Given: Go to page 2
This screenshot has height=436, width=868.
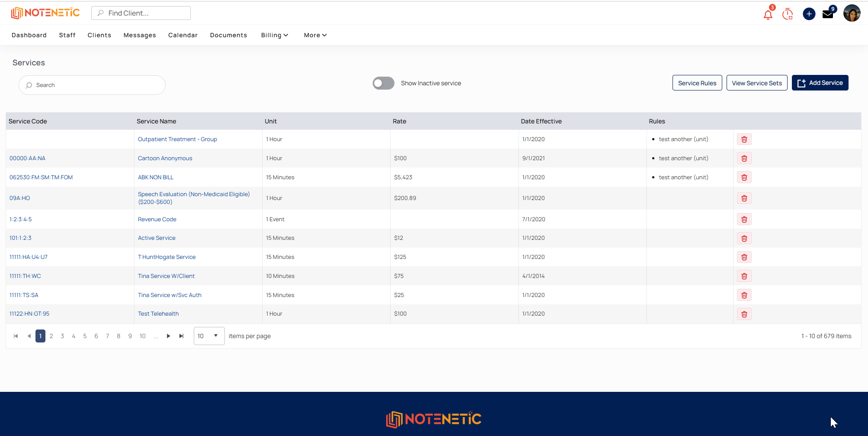Looking at the screenshot, I should click(51, 336).
